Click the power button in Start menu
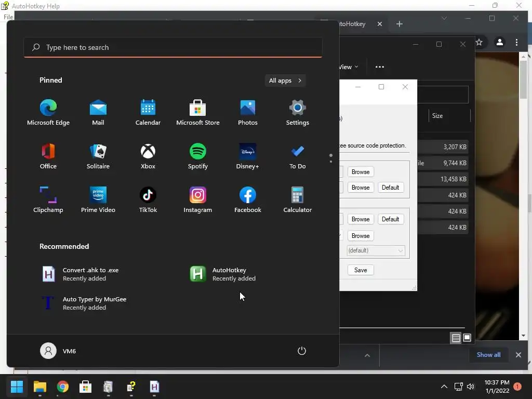The width and height of the screenshot is (532, 399). click(x=302, y=351)
